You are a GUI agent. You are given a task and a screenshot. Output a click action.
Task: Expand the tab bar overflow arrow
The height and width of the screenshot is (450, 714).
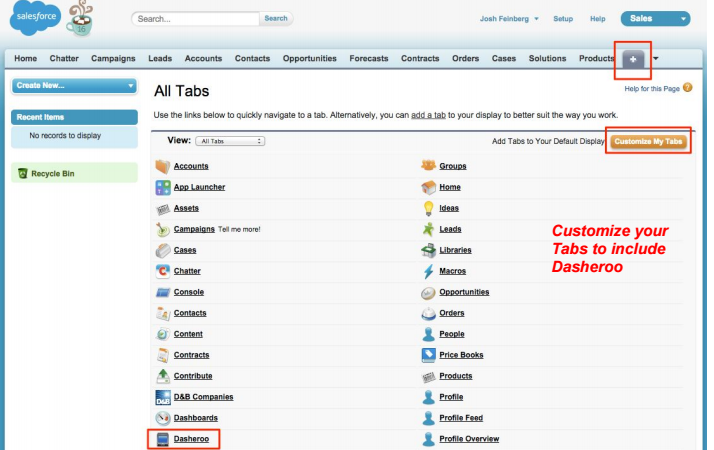click(656, 58)
